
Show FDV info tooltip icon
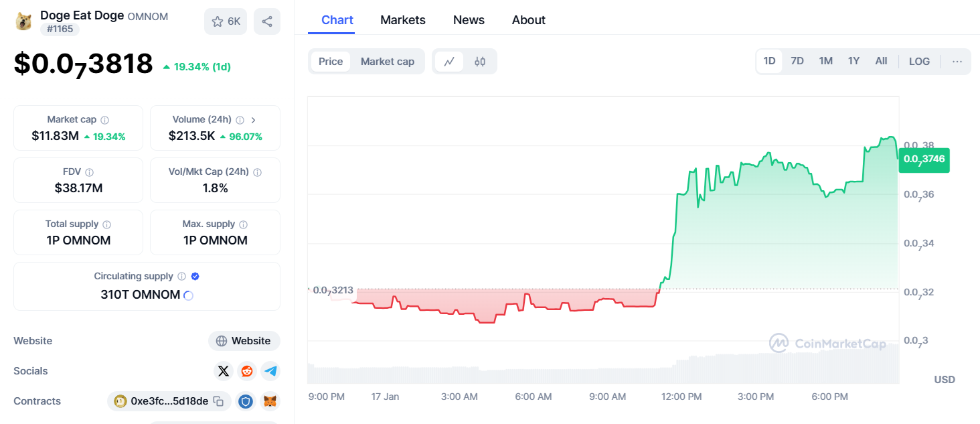(x=89, y=172)
